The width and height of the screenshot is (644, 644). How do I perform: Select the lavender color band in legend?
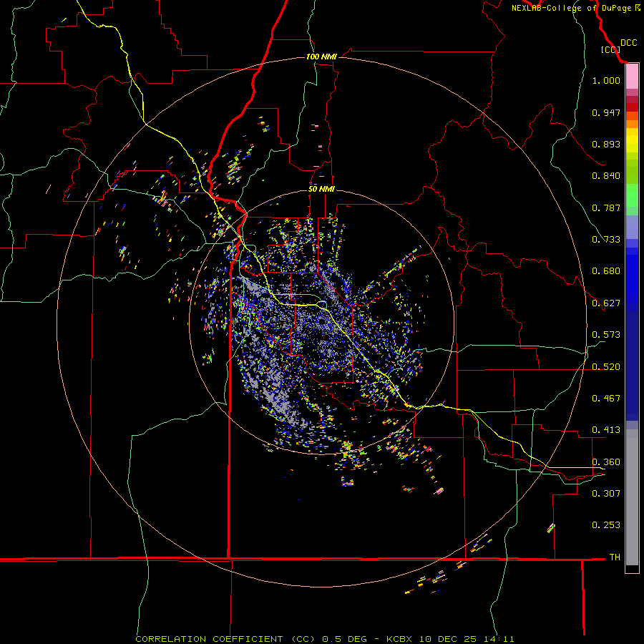tap(632, 227)
